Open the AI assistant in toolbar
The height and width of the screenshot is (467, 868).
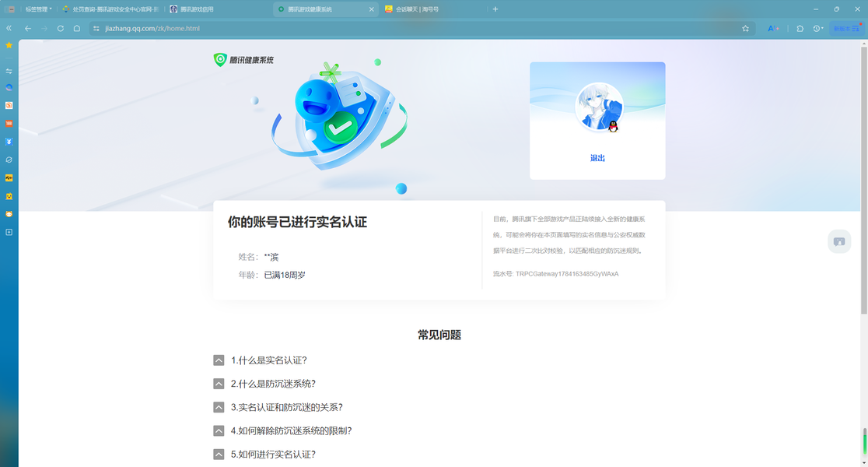pos(773,28)
